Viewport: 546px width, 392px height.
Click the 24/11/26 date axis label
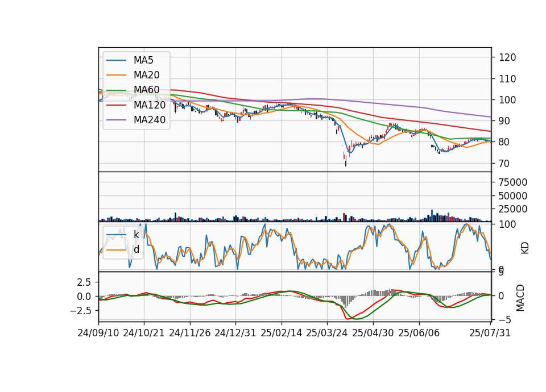[x=190, y=333]
